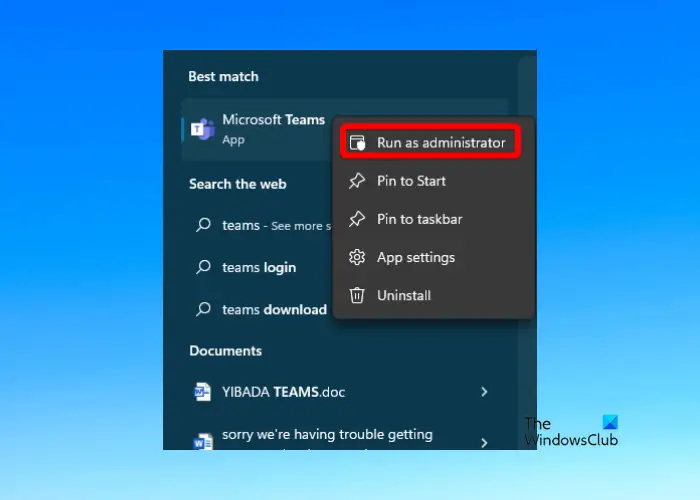
Task: Click the pin icon beside Pin to taskbar
Action: click(357, 219)
